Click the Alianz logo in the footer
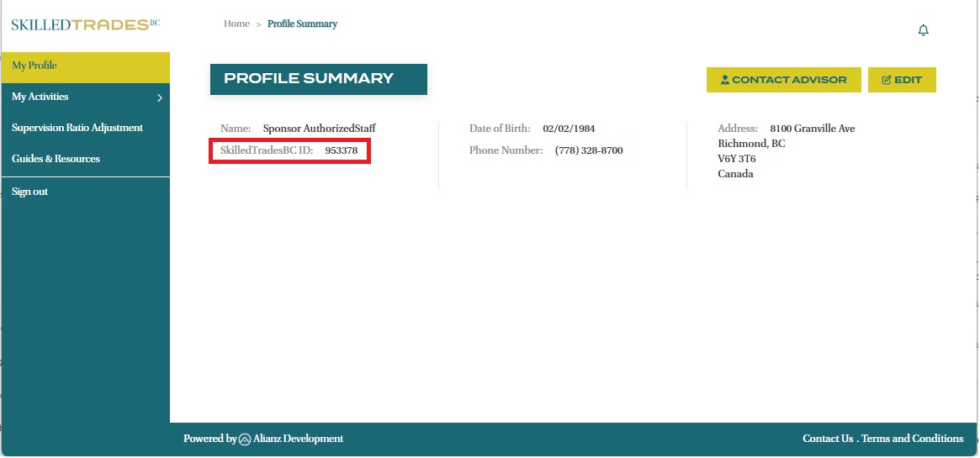Image resolution: width=980 pixels, height=458 pixels. [245, 439]
